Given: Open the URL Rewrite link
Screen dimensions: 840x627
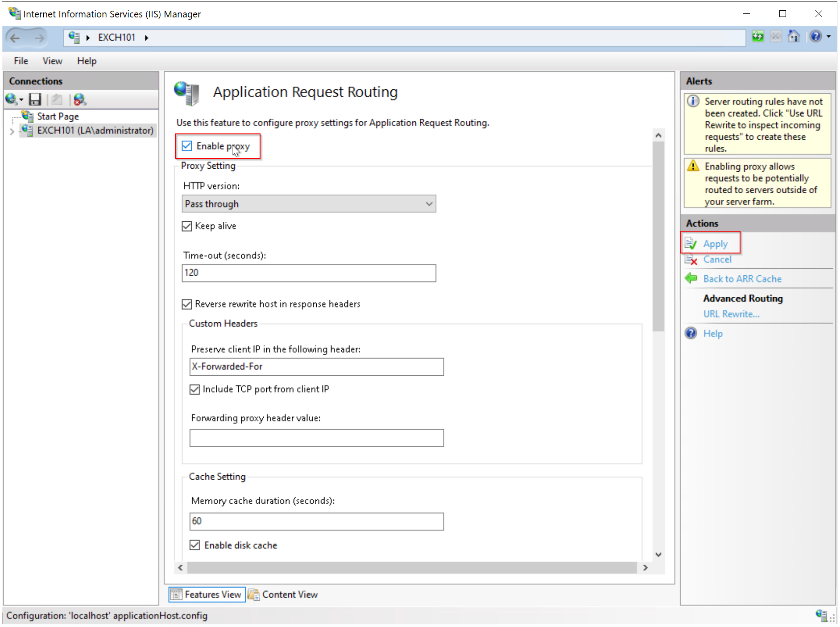Looking at the screenshot, I should point(731,314).
